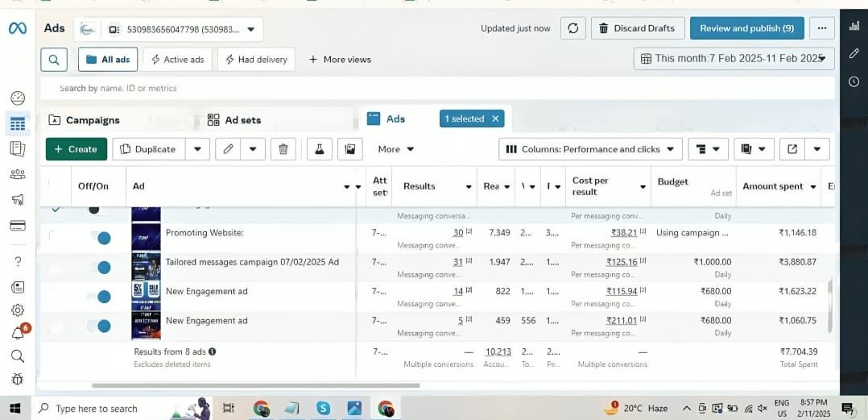Open the history clock in right panel
Screen dimensions: 868x420
854,81
